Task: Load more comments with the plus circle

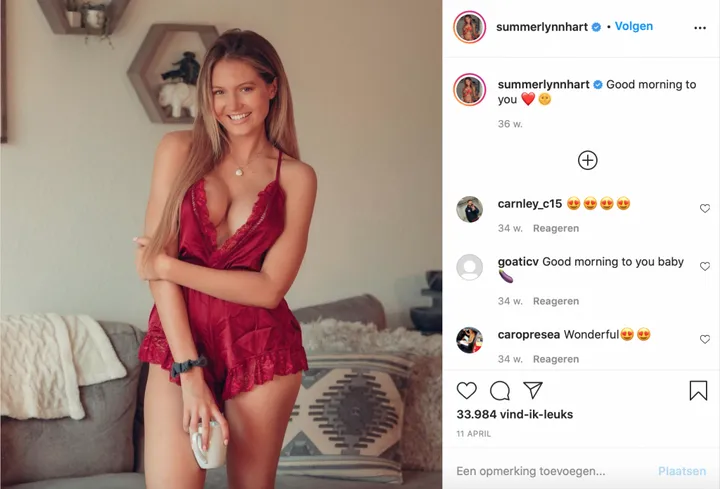Action: (x=587, y=160)
